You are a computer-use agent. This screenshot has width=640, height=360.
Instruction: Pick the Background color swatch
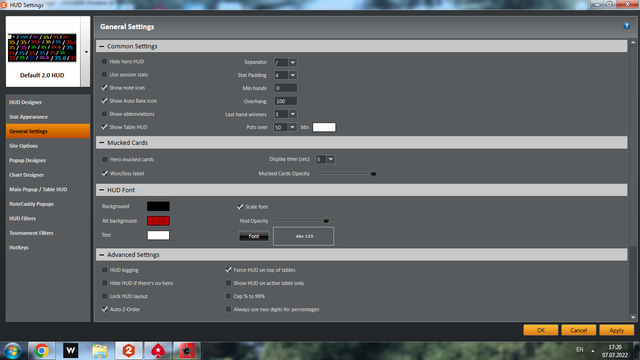pyautogui.click(x=158, y=207)
